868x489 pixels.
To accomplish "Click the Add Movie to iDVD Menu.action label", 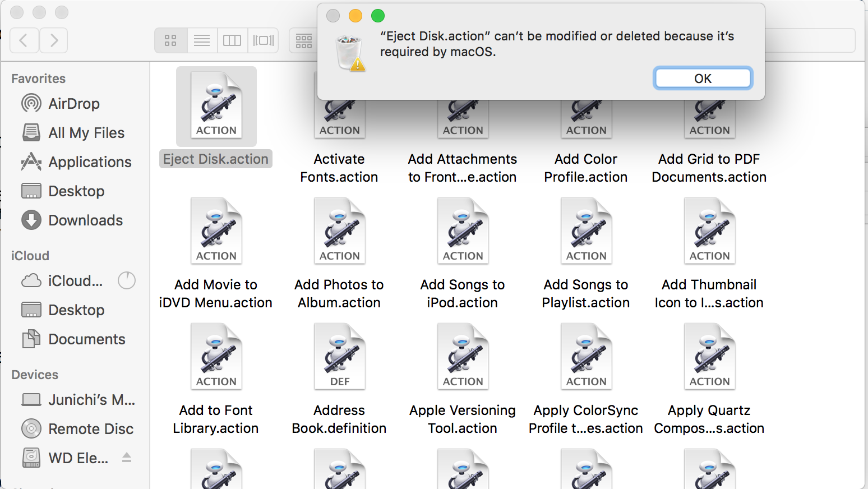I will [216, 294].
